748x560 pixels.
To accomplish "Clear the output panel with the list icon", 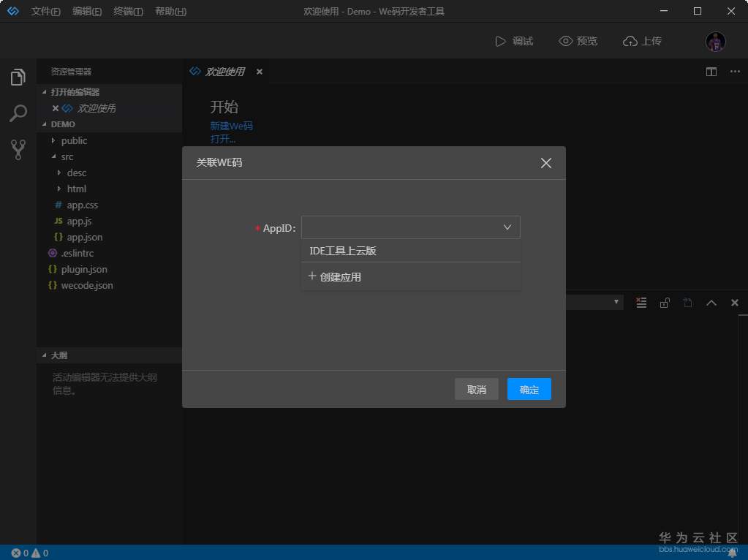I will click(x=641, y=303).
